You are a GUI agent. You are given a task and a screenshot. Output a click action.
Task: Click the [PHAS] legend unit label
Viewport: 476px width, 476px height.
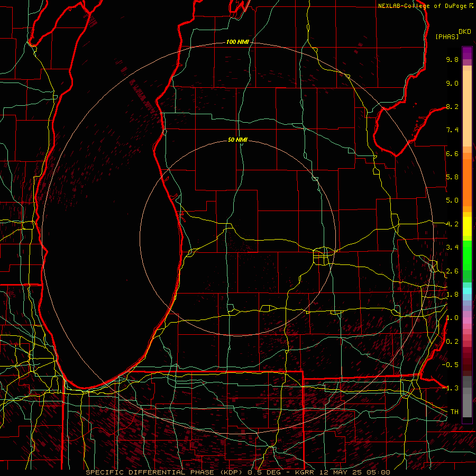pos(447,37)
